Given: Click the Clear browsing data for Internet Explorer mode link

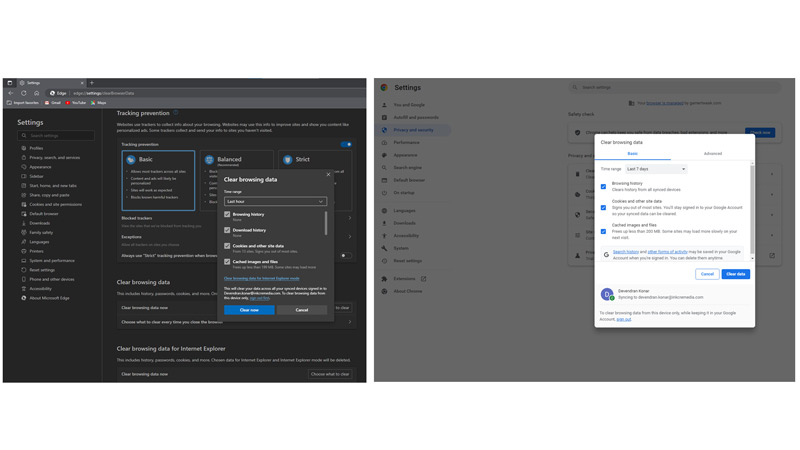Looking at the screenshot, I should tap(262, 279).
